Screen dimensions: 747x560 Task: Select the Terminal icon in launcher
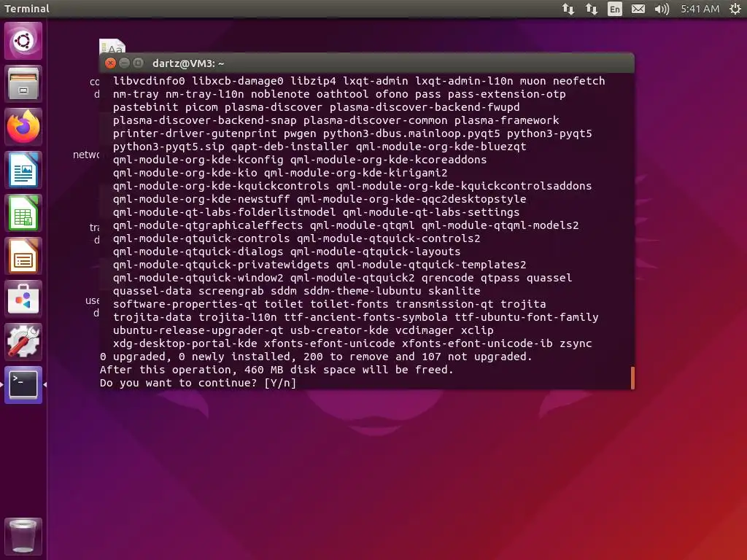point(23,385)
